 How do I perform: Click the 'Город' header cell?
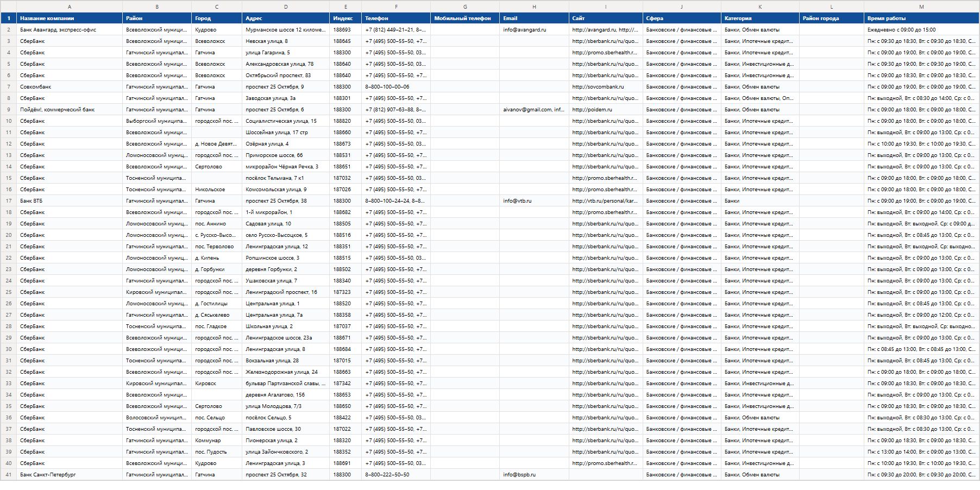217,18
